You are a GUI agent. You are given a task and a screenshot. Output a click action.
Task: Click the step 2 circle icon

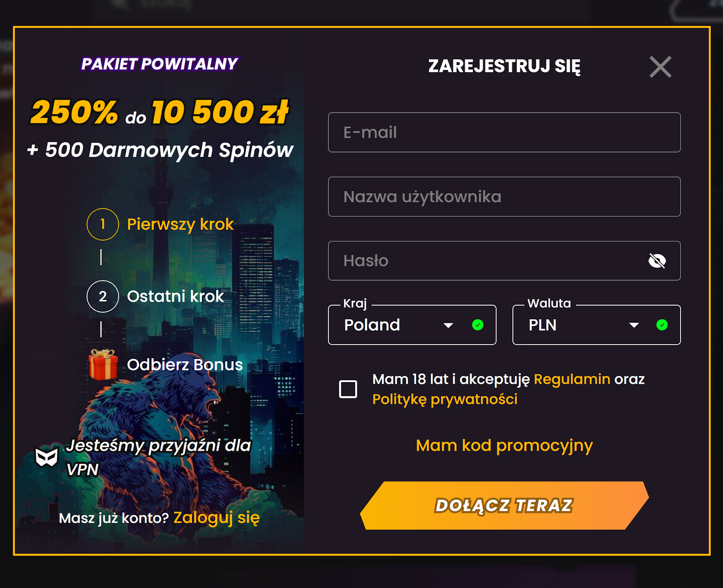[103, 296]
